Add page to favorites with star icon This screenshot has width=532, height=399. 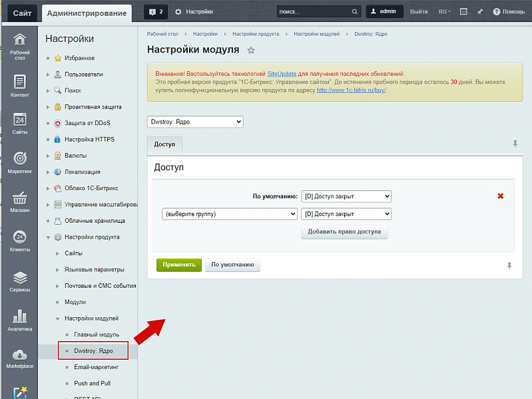251,50
